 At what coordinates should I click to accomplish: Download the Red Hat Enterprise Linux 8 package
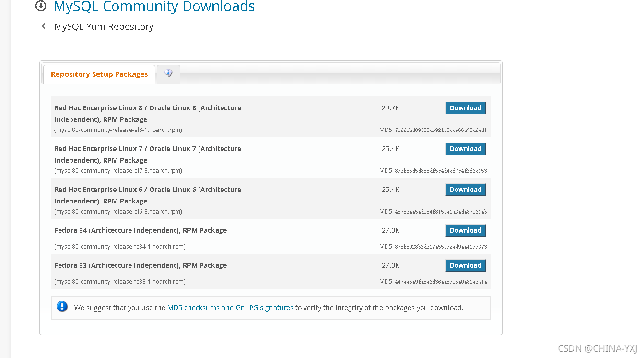(465, 108)
